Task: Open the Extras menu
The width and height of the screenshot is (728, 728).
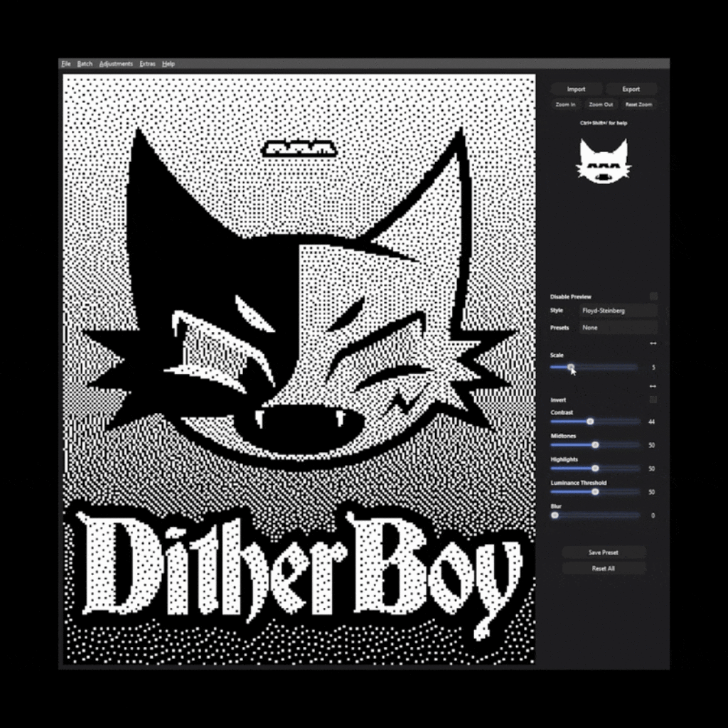Action: tap(147, 63)
